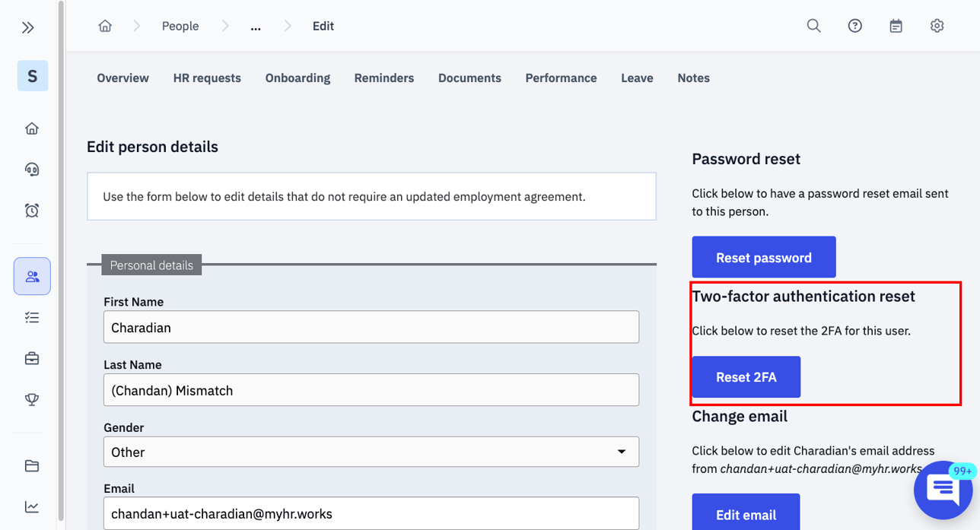980x530 pixels.
Task: Click the Edit email button
Action: (x=746, y=513)
